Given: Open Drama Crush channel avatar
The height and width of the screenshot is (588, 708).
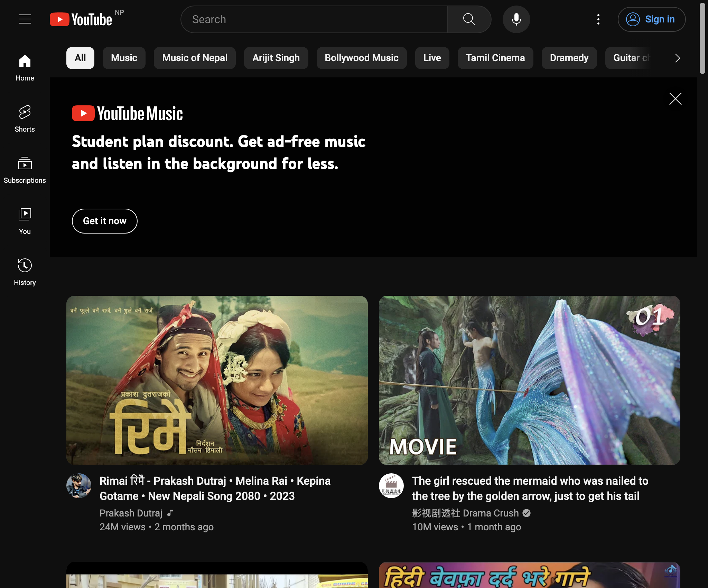Looking at the screenshot, I should [391, 486].
